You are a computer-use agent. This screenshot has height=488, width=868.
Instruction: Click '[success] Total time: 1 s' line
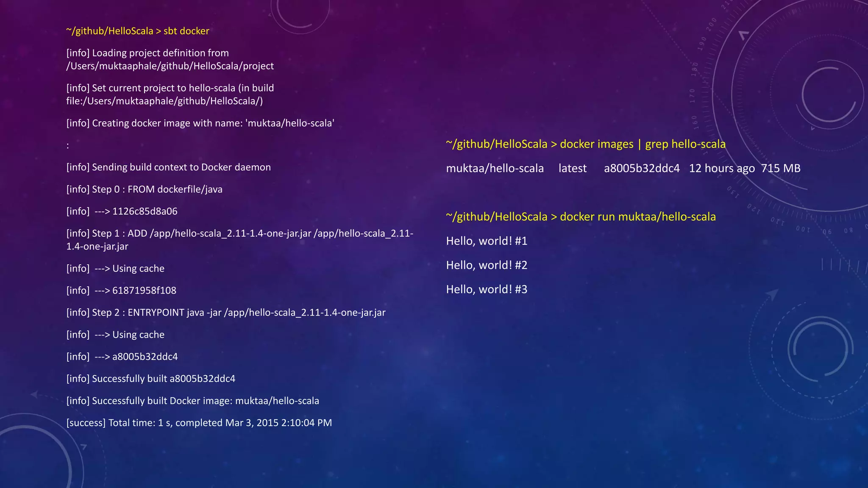(199, 423)
